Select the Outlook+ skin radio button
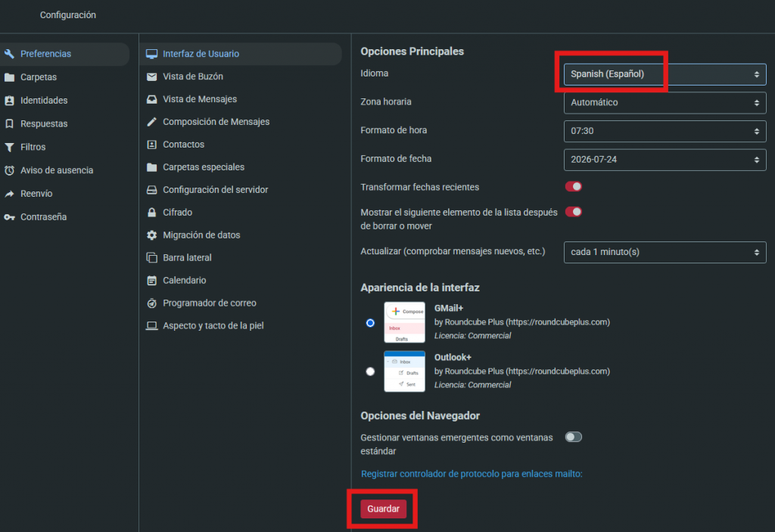 (x=370, y=372)
